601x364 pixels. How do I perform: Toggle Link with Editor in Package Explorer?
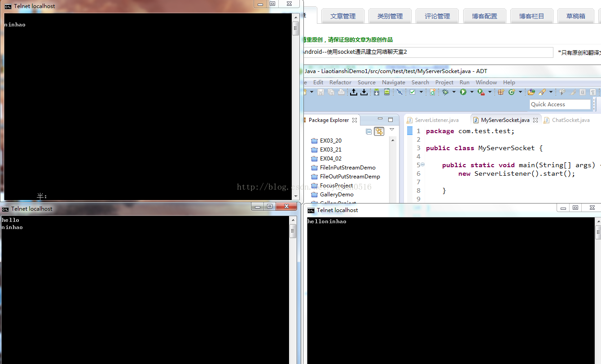click(379, 131)
